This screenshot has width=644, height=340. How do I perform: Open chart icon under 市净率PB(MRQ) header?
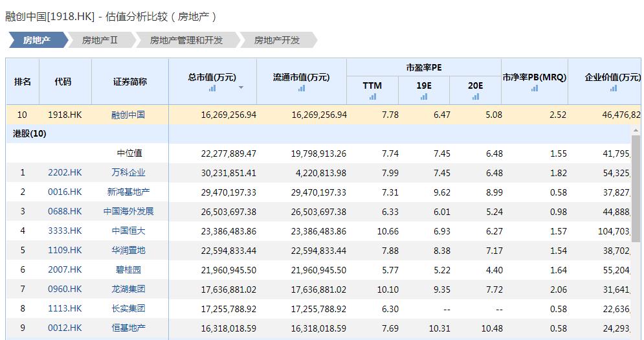[x=535, y=88]
